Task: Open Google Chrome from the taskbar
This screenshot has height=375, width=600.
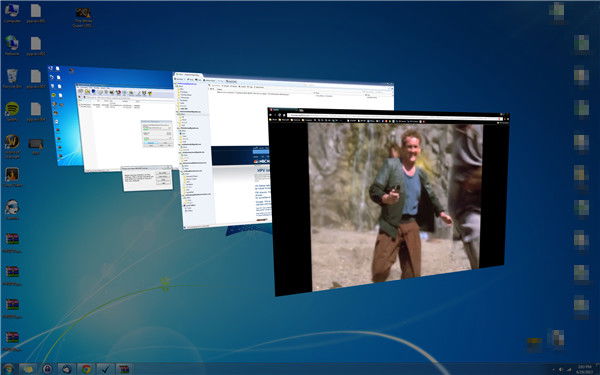Action: (86, 369)
